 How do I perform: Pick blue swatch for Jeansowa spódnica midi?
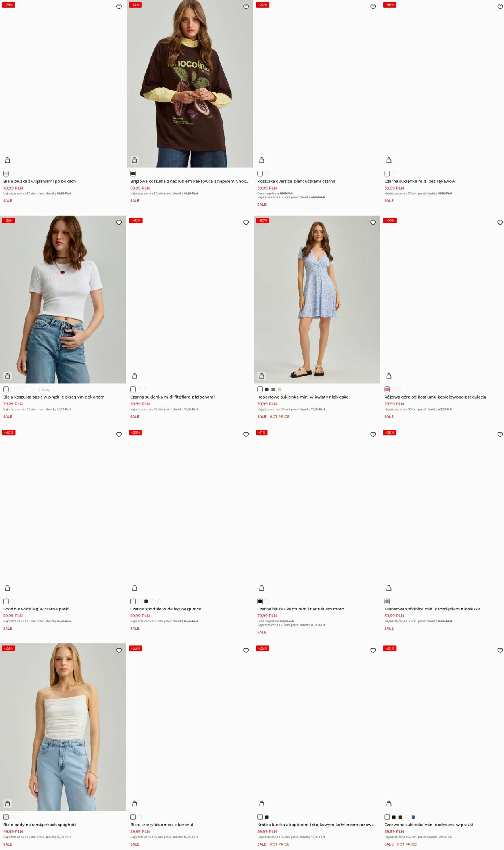387,601
